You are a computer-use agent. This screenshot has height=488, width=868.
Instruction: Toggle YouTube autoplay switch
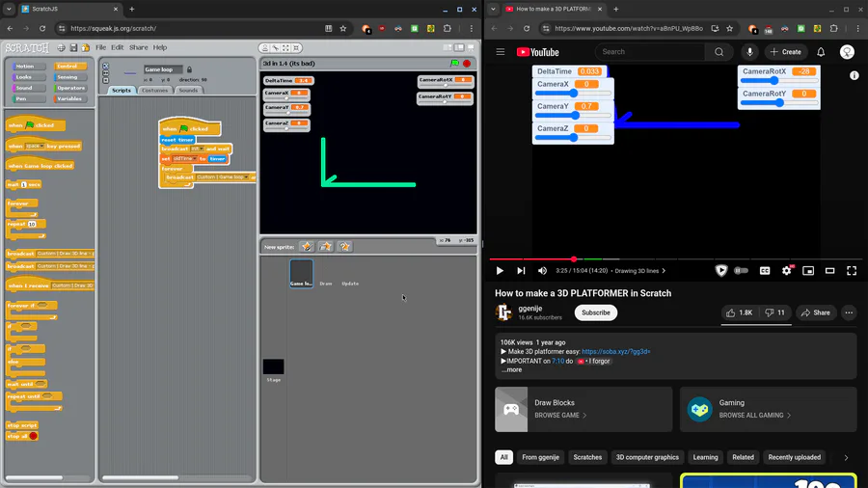tap(742, 271)
